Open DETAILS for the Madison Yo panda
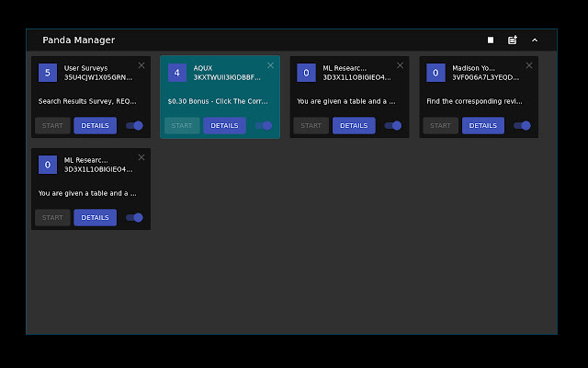Screen dimensions: 588x368 [x=483, y=125]
